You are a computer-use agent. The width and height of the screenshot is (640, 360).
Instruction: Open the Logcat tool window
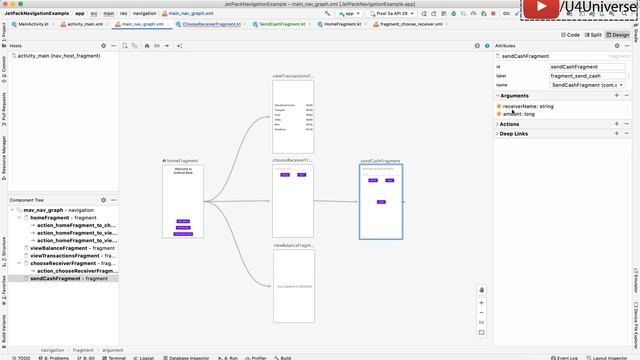click(x=144, y=358)
